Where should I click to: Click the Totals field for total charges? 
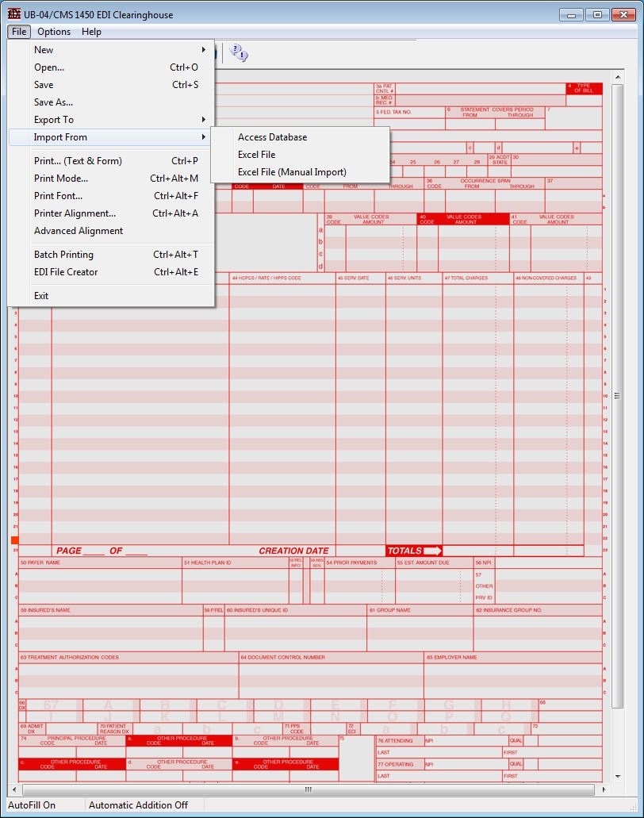coord(477,551)
